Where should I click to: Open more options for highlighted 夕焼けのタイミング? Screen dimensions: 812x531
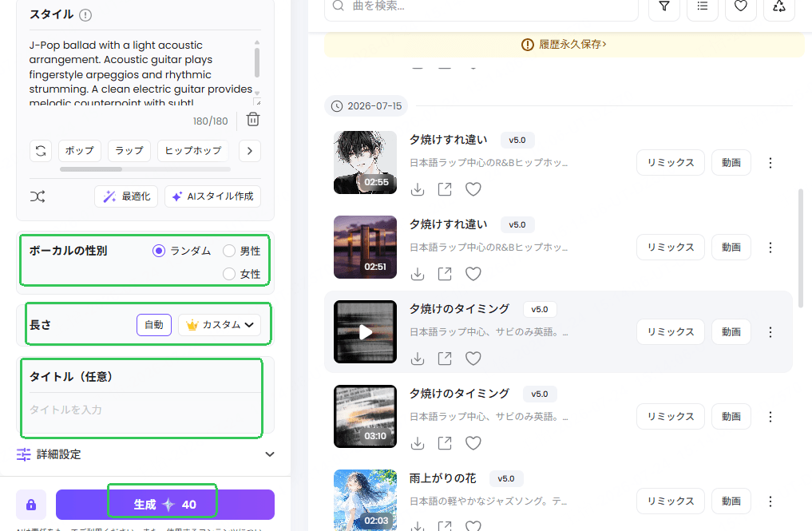click(770, 332)
